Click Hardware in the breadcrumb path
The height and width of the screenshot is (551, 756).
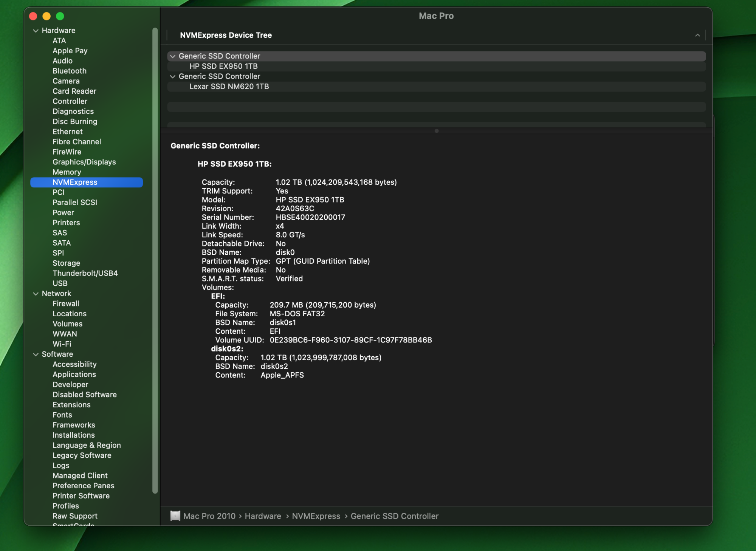pyautogui.click(x=263, y=515)
